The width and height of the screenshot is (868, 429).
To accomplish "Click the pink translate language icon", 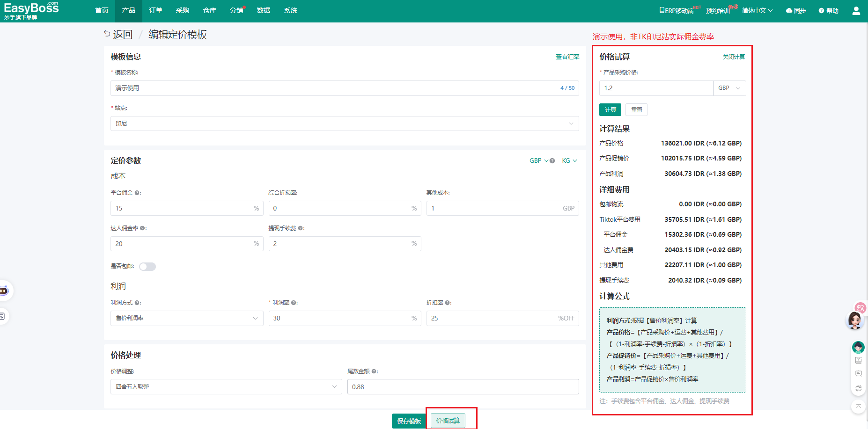I will (x=860, y=307).
